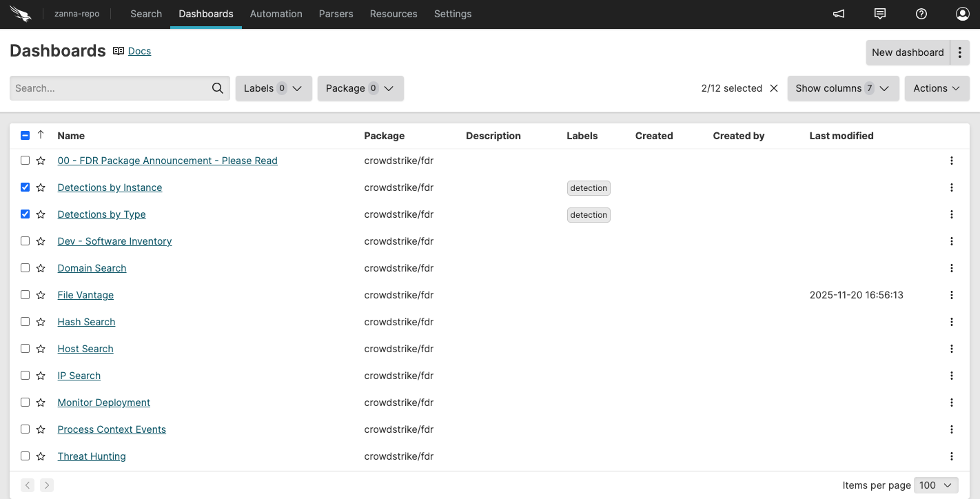This screenshot has height=499, width=980.
Task: Click the search magnifier icon
Action: click(x=217, y=88)
